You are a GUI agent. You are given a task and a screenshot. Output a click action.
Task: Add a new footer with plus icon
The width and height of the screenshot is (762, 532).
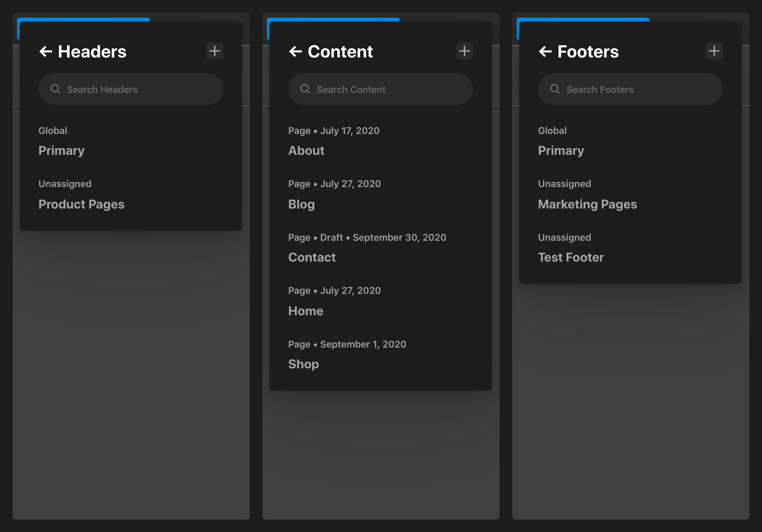click(714, 51)
